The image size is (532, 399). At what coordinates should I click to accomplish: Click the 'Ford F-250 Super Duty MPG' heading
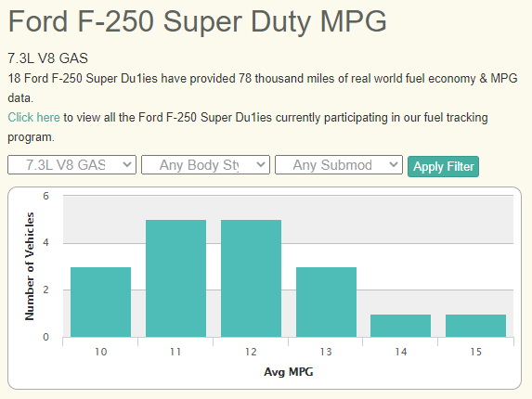click(197, 21)
